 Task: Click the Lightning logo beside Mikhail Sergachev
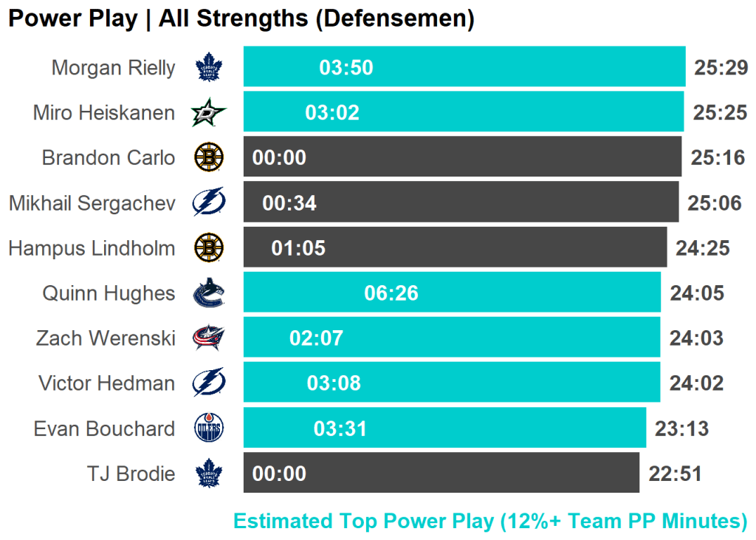coord(209,202)
